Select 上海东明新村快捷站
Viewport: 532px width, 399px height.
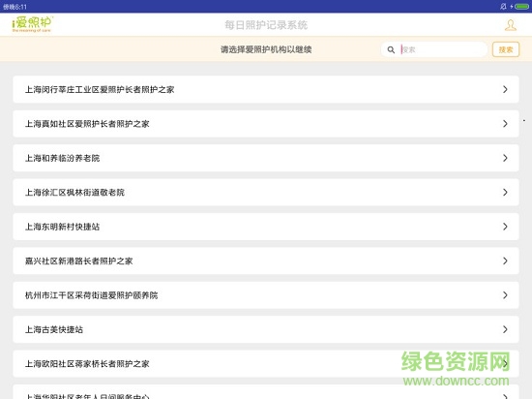(x=266, y=227)
